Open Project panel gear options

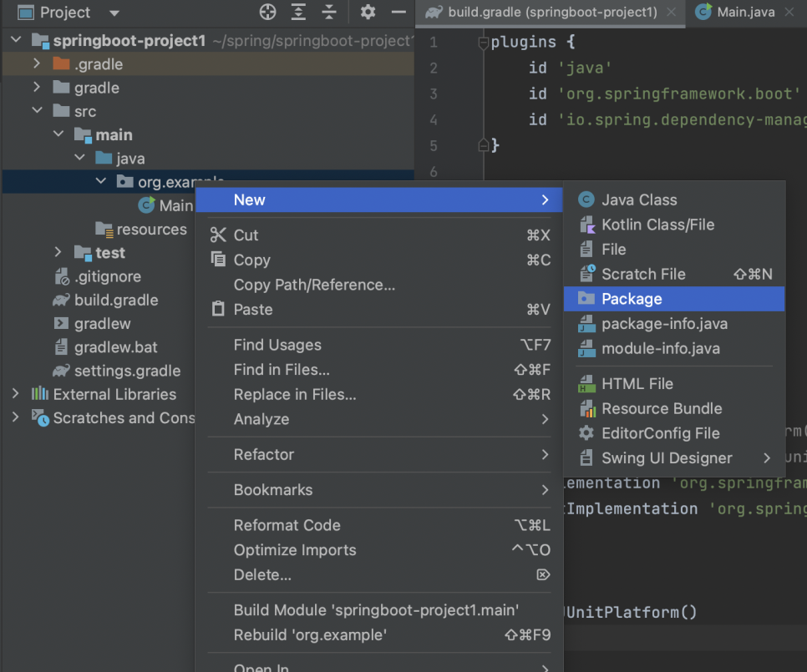368,12
